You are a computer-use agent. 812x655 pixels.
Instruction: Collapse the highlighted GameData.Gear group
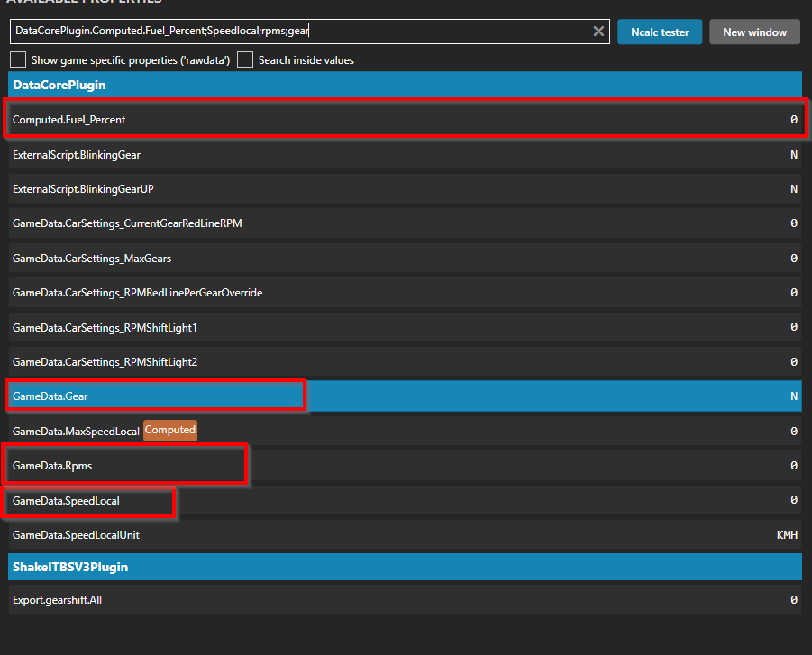coord(153,396)
